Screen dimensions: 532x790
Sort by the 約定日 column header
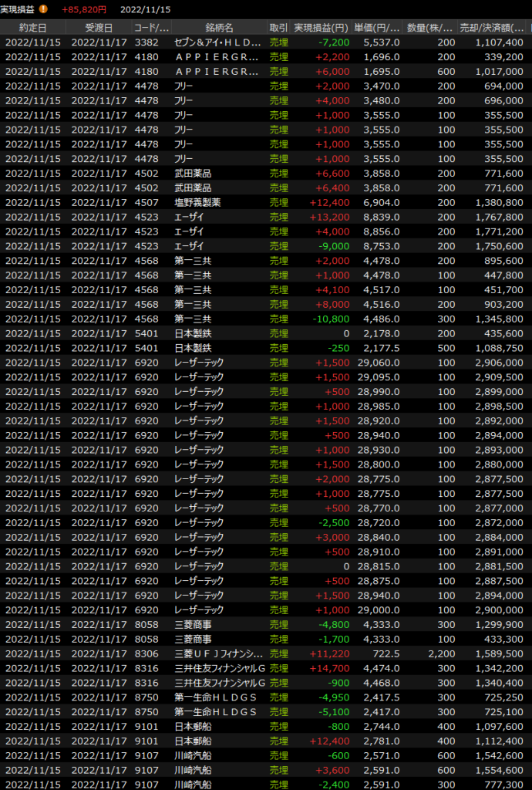[32, 28]
